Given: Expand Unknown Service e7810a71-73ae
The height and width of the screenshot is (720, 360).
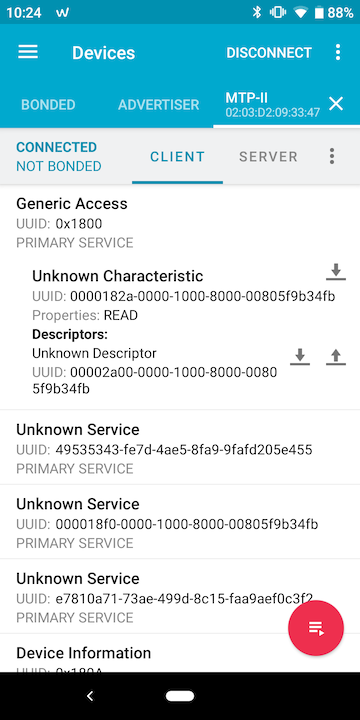Looking at the screenshot, I should pyautogui.click(x=180, y=596).
